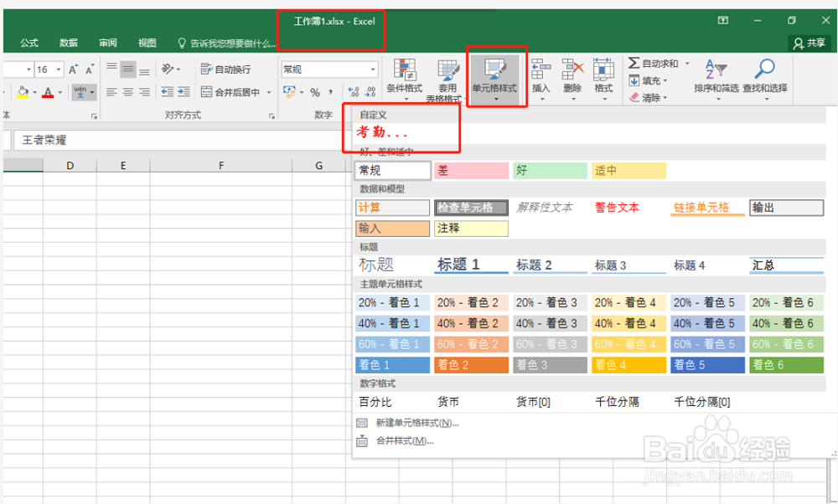Click the ribbon display options icon

723,20
